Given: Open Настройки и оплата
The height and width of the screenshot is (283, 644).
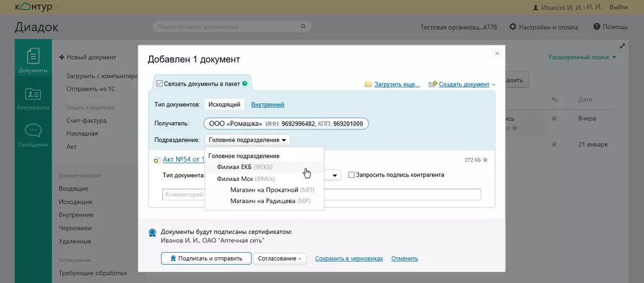Looking at the screenshot, I should [543, 27].
